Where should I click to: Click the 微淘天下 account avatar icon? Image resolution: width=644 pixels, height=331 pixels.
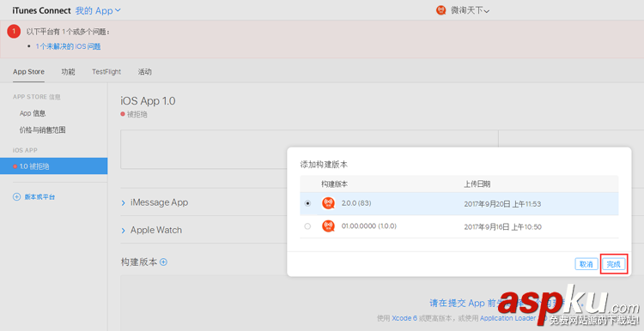tap(441, 10)
